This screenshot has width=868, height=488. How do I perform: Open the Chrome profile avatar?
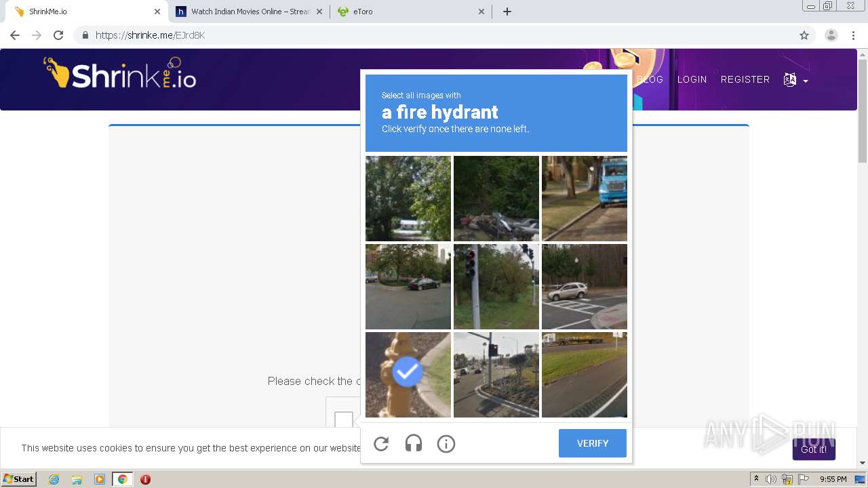(831, 35)
